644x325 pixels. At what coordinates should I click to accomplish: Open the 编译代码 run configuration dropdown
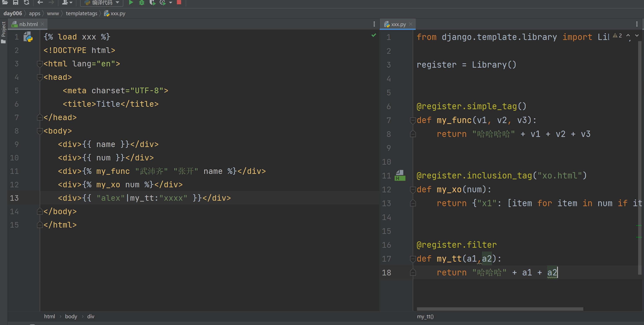pyautogui.click(x=102, y=3)
